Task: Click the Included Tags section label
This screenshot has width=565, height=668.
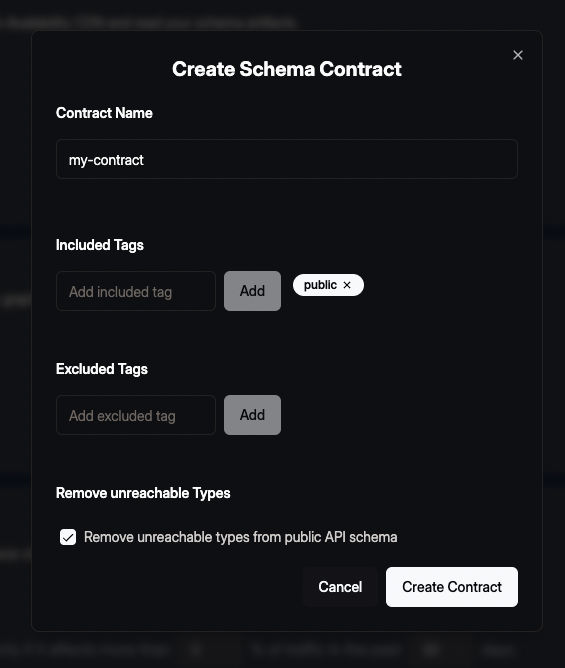Action: point(100,245)
